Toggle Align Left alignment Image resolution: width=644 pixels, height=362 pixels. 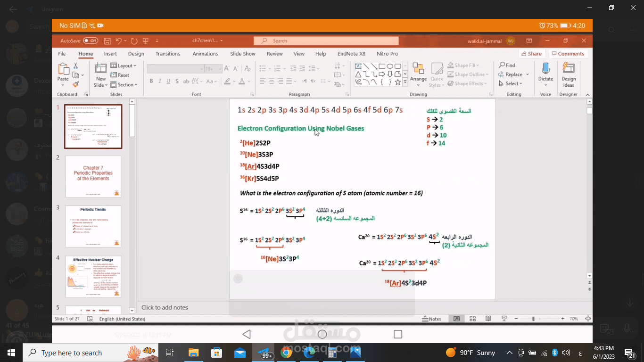[263, 82]
